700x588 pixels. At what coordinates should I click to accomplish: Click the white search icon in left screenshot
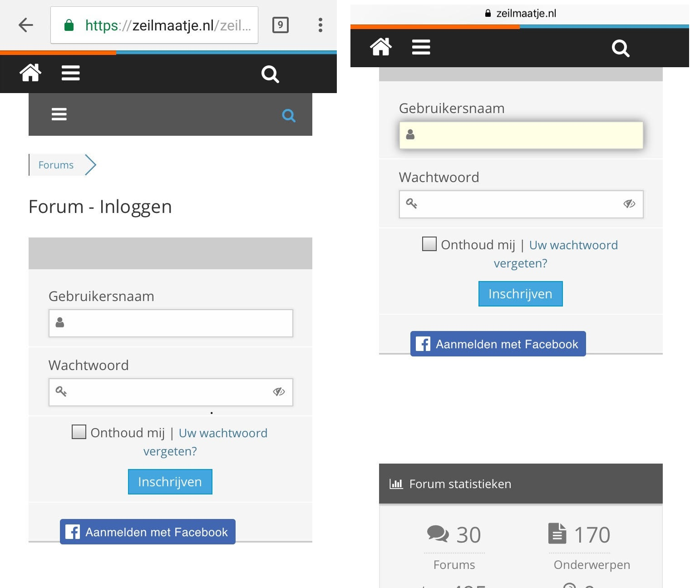(x=270, y=74)
